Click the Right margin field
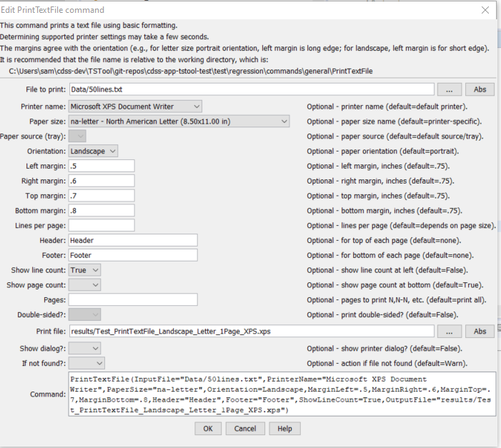Image resolution: width=501 pixels, height=448 pixels. click(101, 181)
